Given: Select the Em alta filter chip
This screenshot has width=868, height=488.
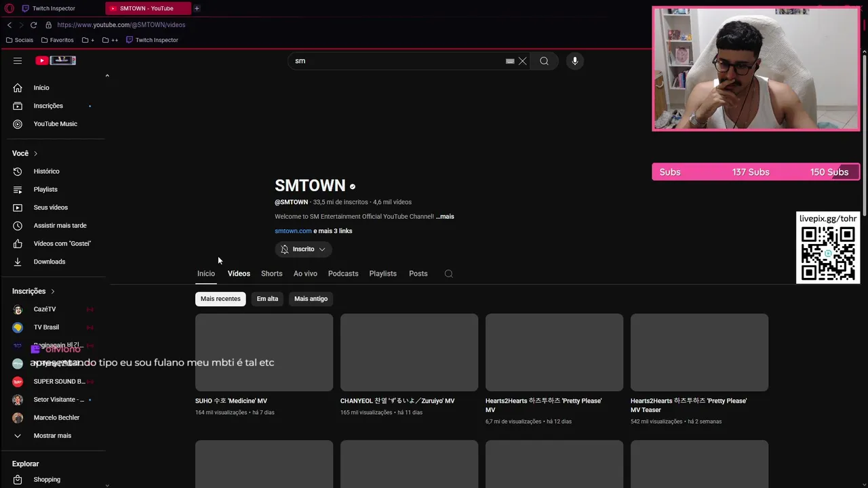Looking at the screenshot, I should click(267, 299).
